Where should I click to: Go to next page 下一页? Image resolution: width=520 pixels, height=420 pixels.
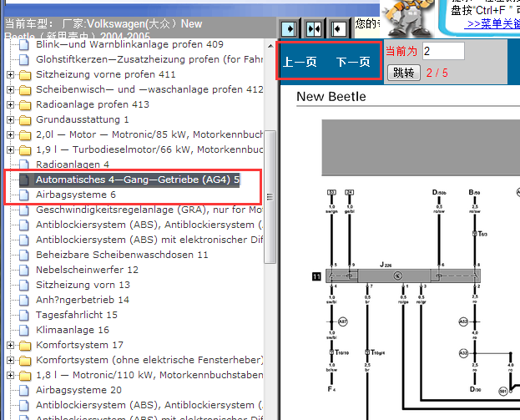tap(353, 62)
